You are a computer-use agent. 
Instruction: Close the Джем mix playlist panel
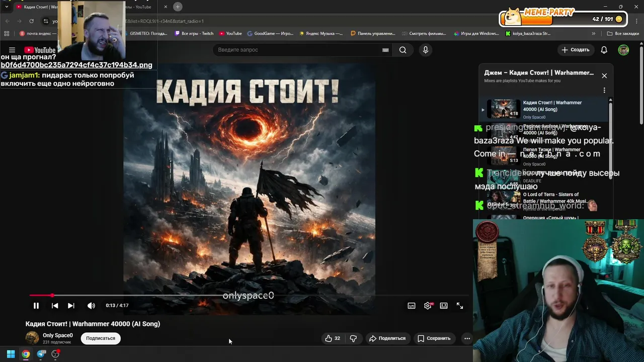click(x=604, y=76)
